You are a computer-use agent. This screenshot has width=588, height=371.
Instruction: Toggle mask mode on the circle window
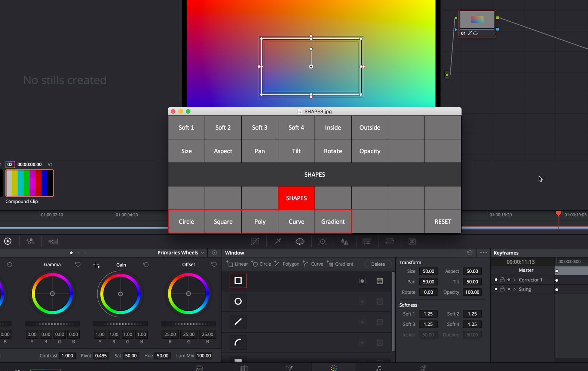[x=380, y=302]
